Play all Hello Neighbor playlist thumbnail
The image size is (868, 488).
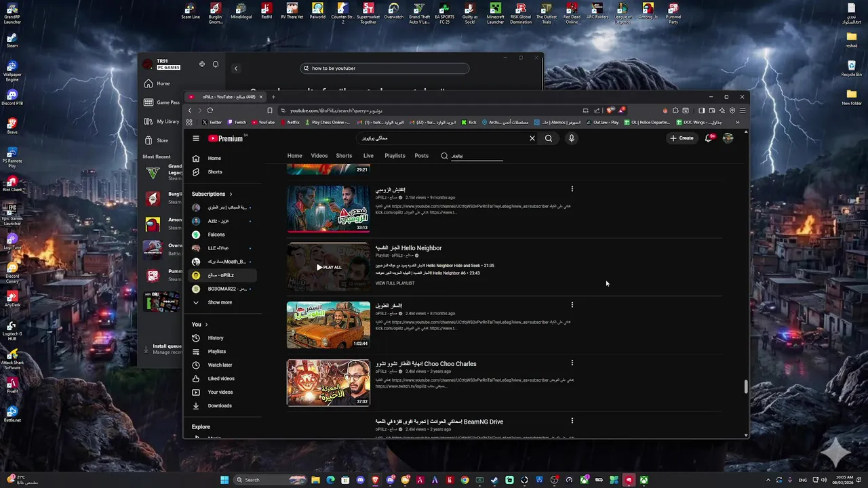click(328, 267)
